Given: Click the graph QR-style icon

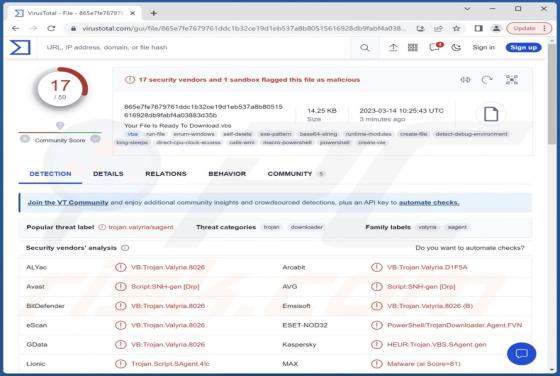Looking at the screenshot, I should [x=512, y=80].
